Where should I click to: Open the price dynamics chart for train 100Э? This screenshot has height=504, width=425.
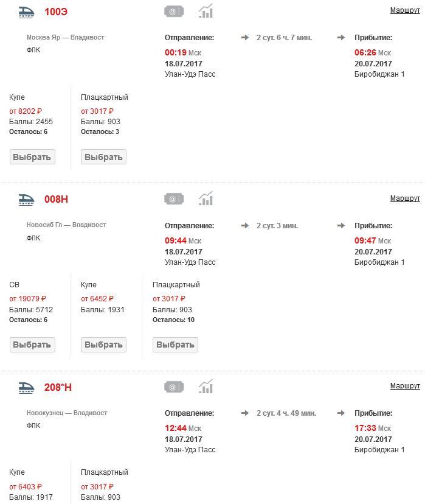click(x=206, y=11)
